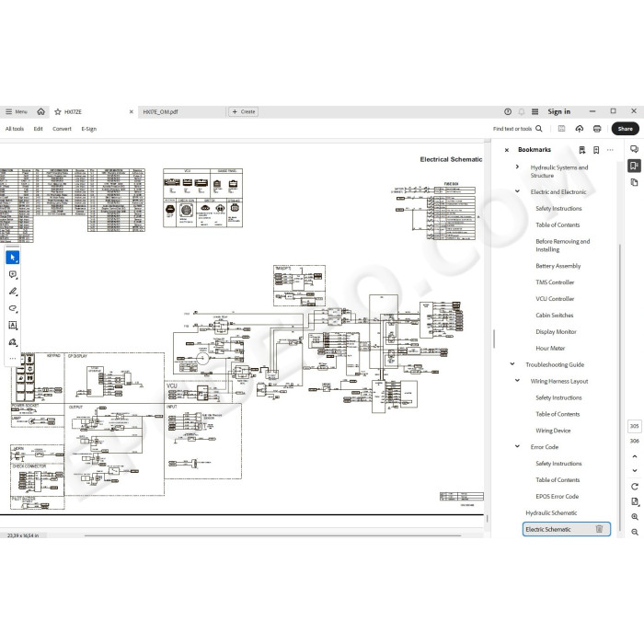Click the bookmarks panel vertical scrollbar
Screen dimensions: 644x644
click(x=619, y=387)
